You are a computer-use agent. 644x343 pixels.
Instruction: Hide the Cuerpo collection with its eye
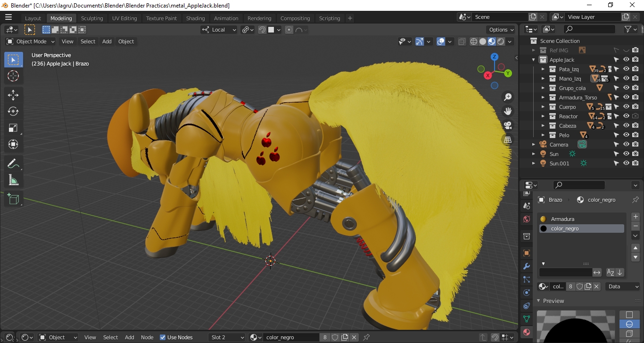(x=626, y=107)
